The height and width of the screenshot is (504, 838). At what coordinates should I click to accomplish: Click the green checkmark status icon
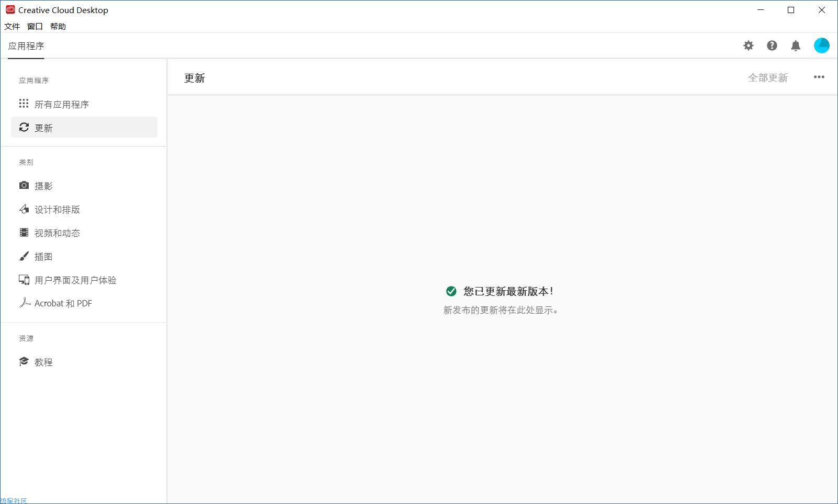(451, 291)
